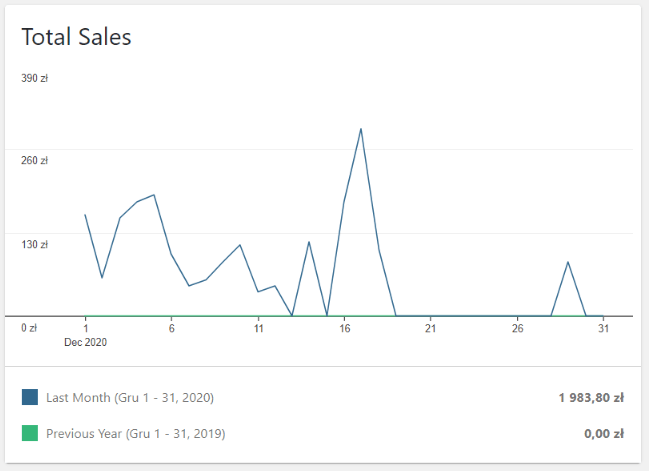The image size is (649, 471).
Task: Click the 390 zł y-axis label
Action: point(35,77)
